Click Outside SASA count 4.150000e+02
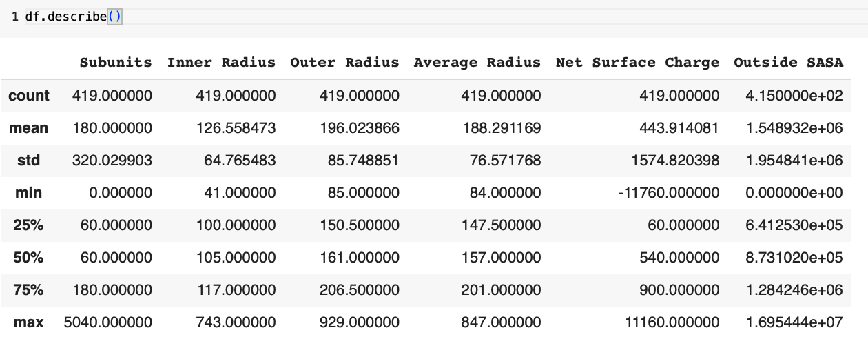 (794, 96)
